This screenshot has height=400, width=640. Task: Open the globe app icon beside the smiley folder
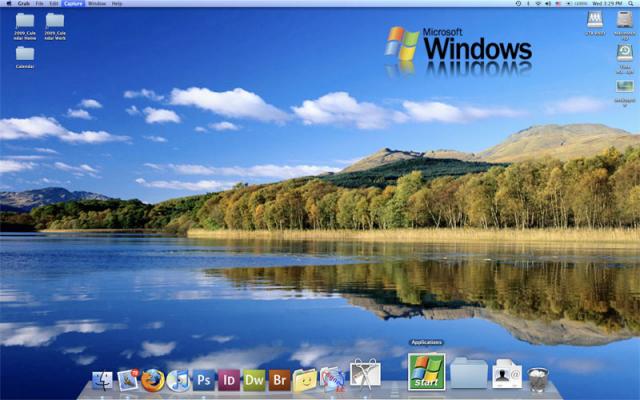(332, 380)
